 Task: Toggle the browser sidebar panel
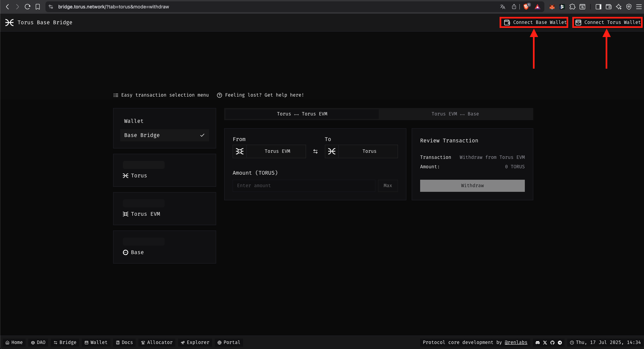pyautogui.click(x=598, y=7)
